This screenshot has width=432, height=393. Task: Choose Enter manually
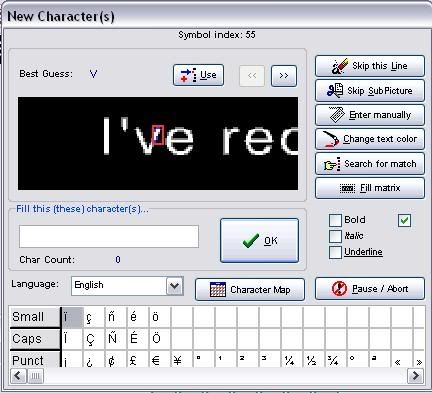tap(370, 115)
